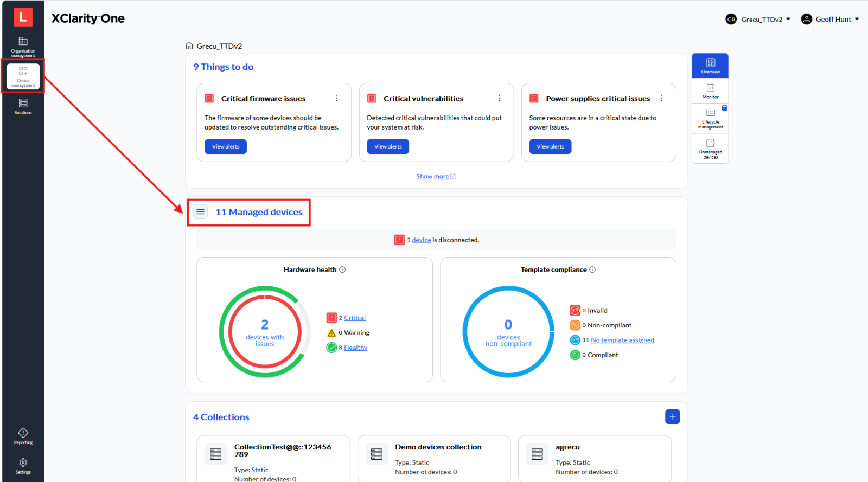Viewport: 868px width, 482px height.
Task: Open Solutions in sidebar
Action: pos(23,106)
